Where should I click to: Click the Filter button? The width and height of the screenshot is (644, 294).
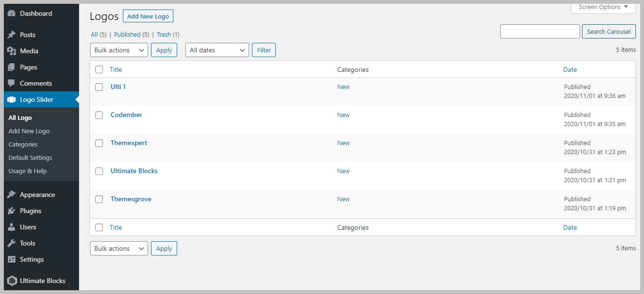coord(264,50)
